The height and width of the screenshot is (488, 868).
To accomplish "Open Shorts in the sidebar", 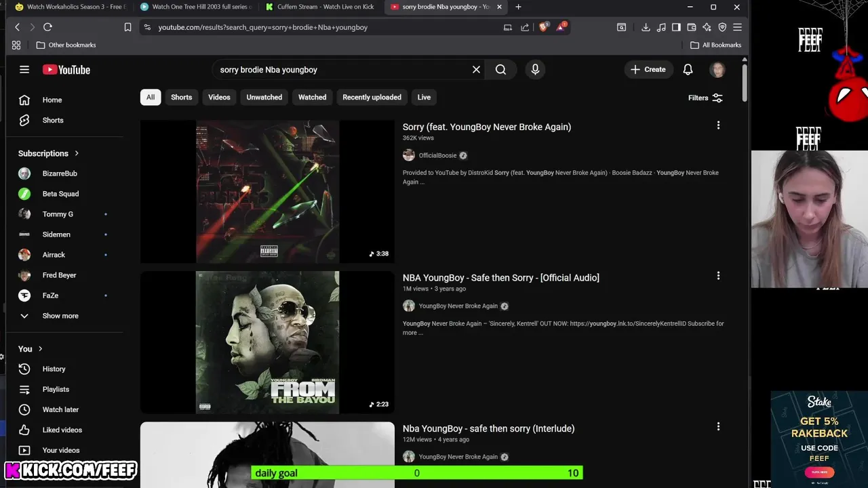I will pyautogui.click(x=52, y=120).
